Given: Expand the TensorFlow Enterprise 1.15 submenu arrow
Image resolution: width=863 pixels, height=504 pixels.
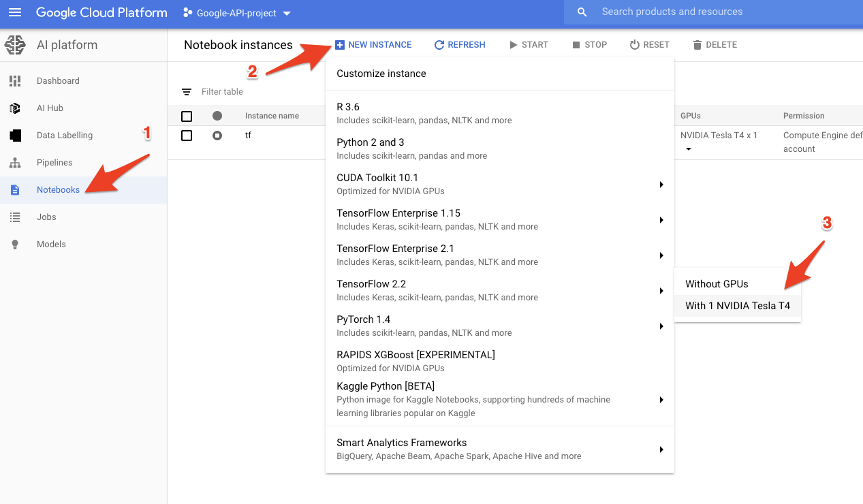Looking at the screenshot, I should (x=661, y=220).
